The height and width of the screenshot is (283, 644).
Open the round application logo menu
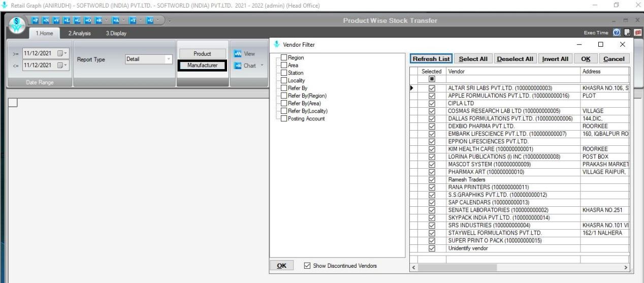point(16,25)
